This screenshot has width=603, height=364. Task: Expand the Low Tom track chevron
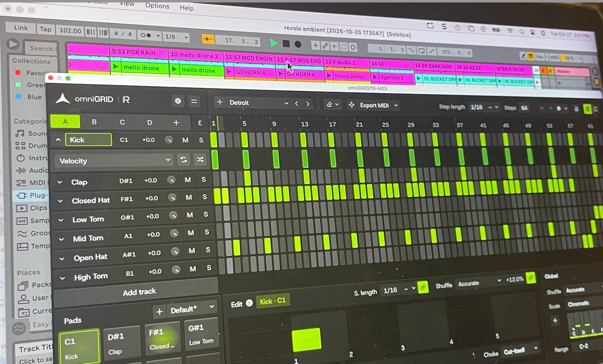(x=61, y=220)
